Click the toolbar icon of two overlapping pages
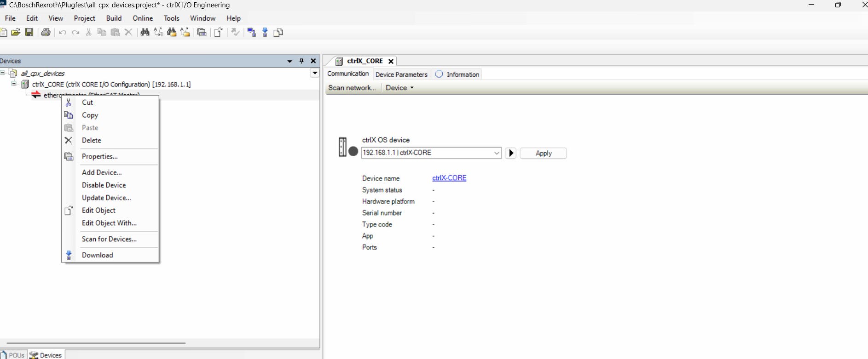 [278, 32]
